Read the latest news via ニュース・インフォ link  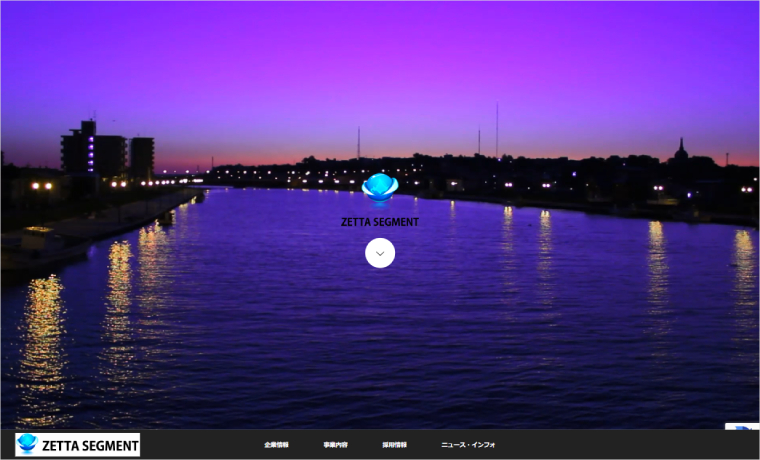(468, 445)
